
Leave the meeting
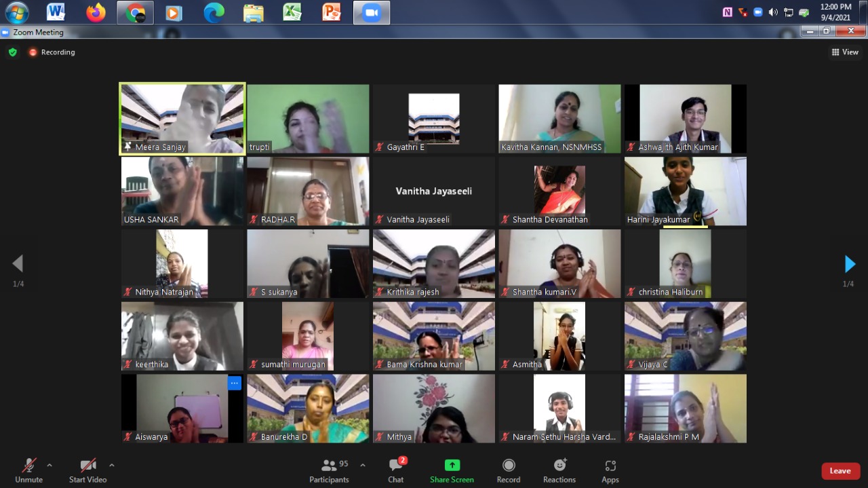[x=840, y=471]
